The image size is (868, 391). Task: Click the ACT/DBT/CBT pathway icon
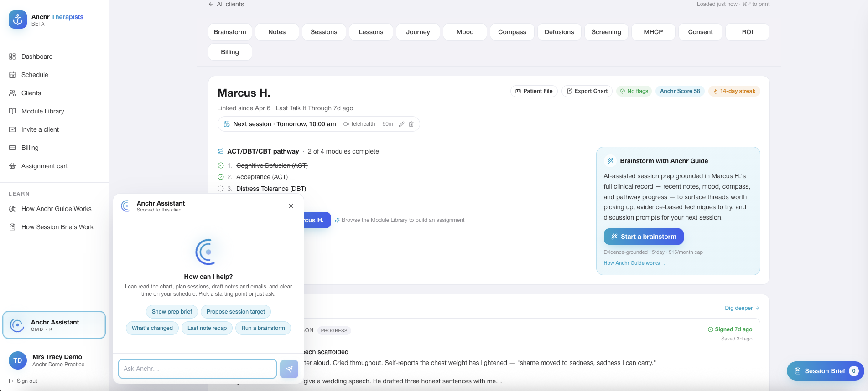coord(221,151)
